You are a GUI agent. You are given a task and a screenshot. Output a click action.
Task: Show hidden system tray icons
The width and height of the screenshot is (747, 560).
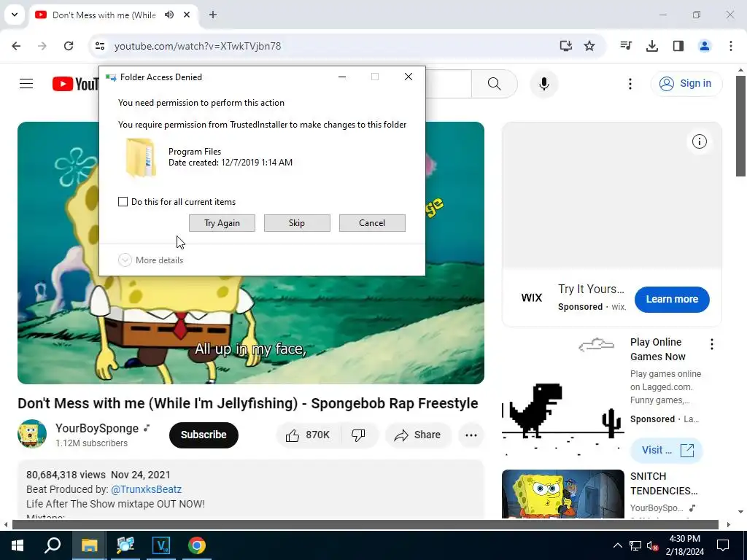pyautogui.click(x=617, y=545)
